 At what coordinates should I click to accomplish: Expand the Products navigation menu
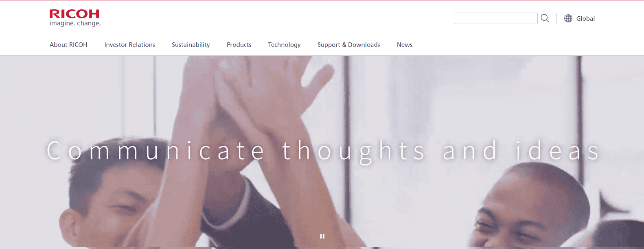point(239,45)
